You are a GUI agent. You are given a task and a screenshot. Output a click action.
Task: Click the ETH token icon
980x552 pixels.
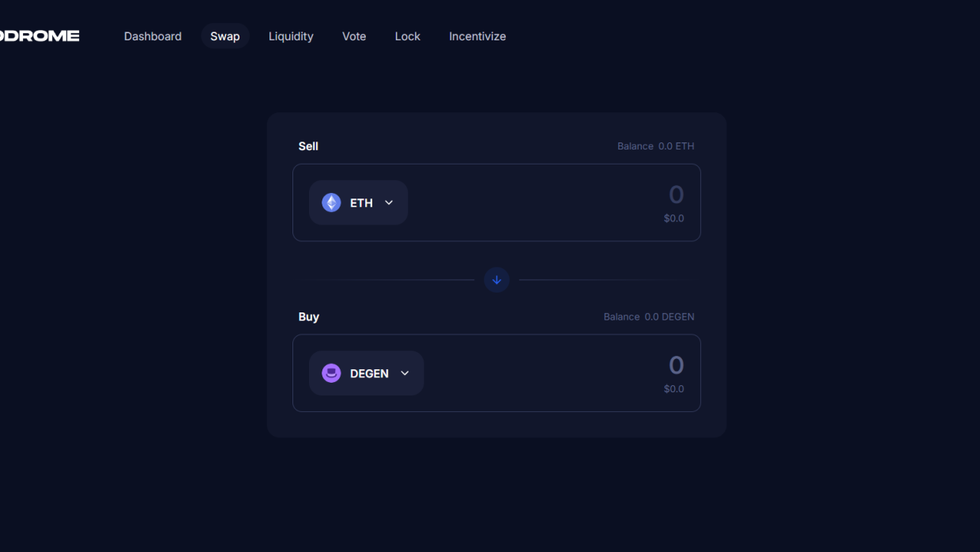[x=331, y=202]
